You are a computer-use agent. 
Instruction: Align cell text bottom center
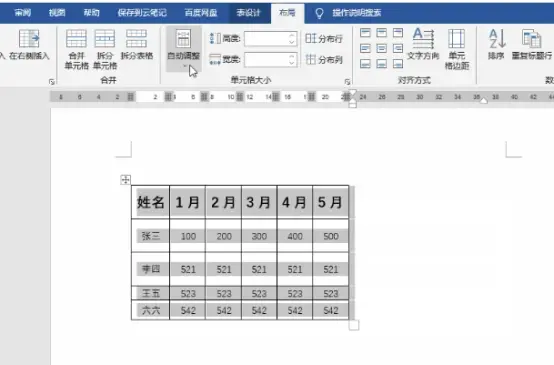[381, 64]
